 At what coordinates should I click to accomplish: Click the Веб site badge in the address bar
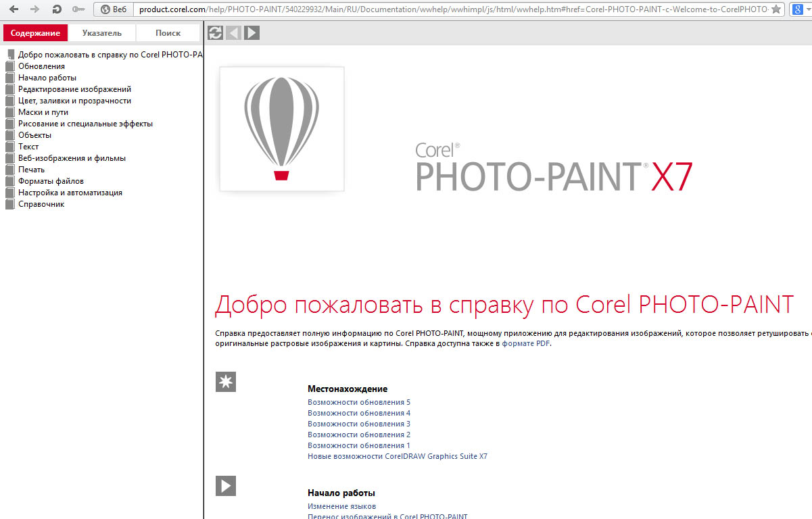[x=114, y=9]
